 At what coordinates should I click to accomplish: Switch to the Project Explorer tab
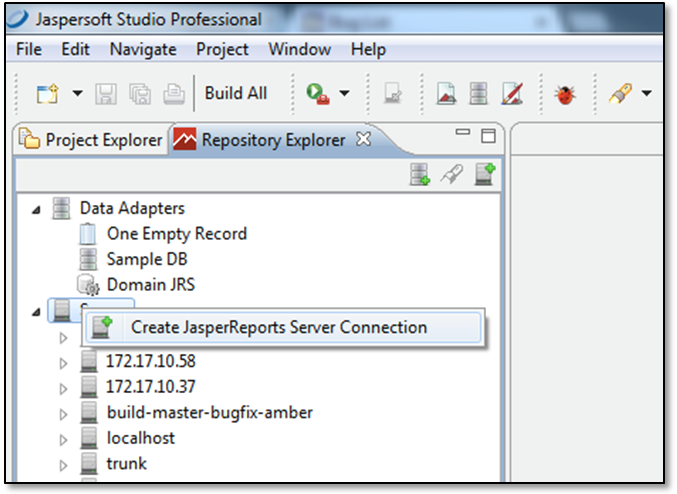click(91, 140)
